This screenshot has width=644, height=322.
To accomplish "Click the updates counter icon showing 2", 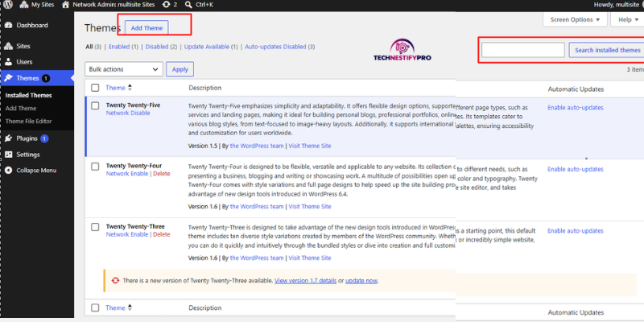I will click(166, 5).
